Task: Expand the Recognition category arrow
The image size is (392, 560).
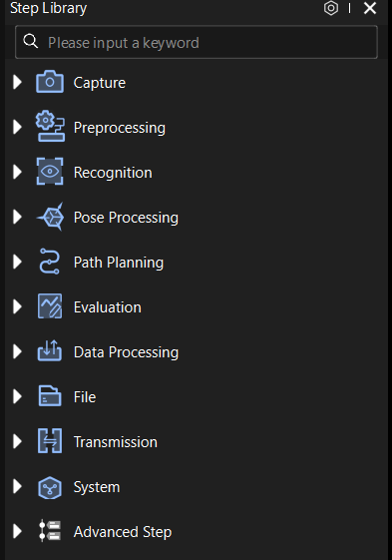Action: 17,172
